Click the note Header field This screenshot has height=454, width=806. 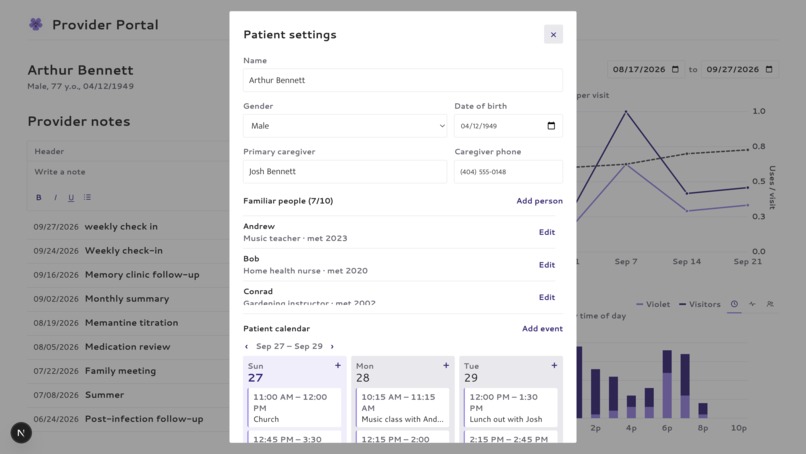pyautogui.click(x=129, y=152)
